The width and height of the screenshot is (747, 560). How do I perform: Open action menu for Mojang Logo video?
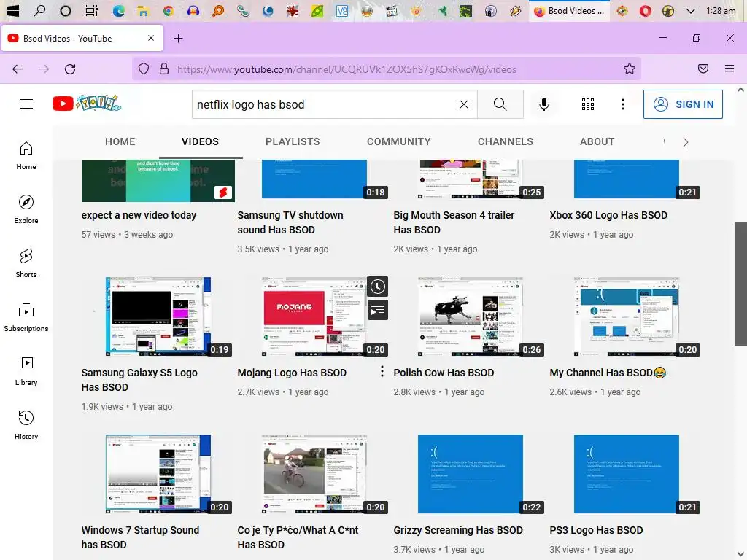coord(382,371)
